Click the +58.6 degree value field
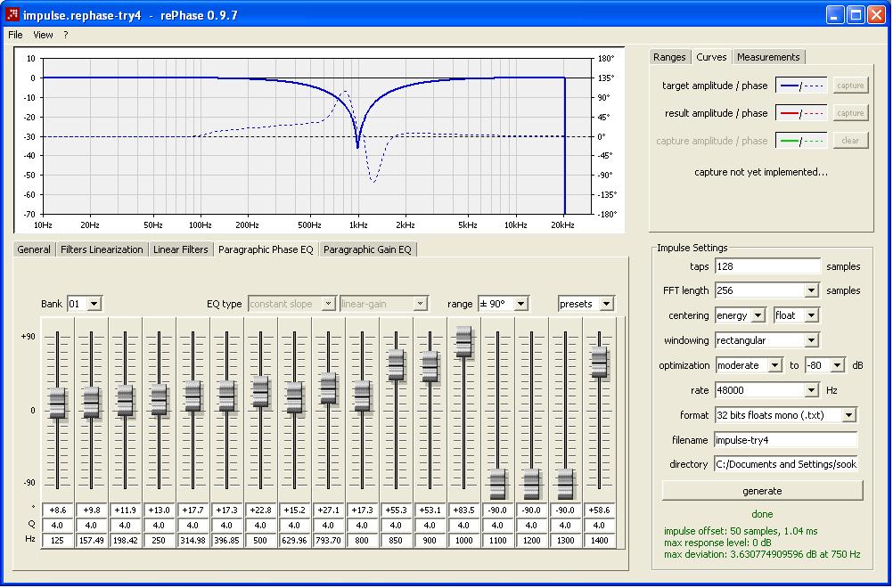The width and height of the screenshot is (893, 588). [599, 510]
